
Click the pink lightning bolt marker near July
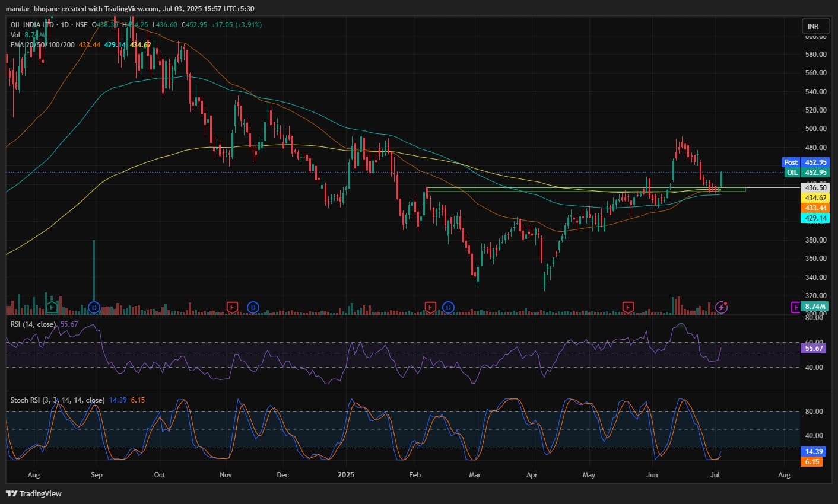pyautogui.click(x=722, y=307)
